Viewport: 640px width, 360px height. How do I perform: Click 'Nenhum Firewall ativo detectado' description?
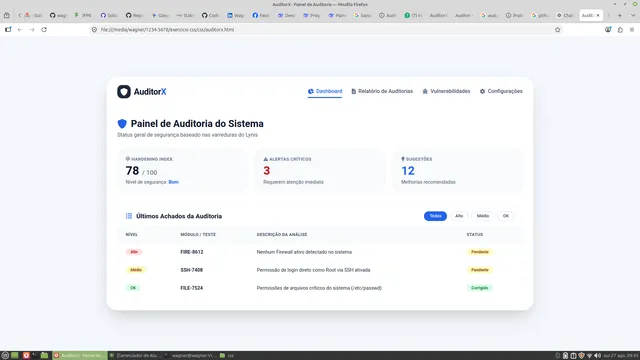point(304,252)
